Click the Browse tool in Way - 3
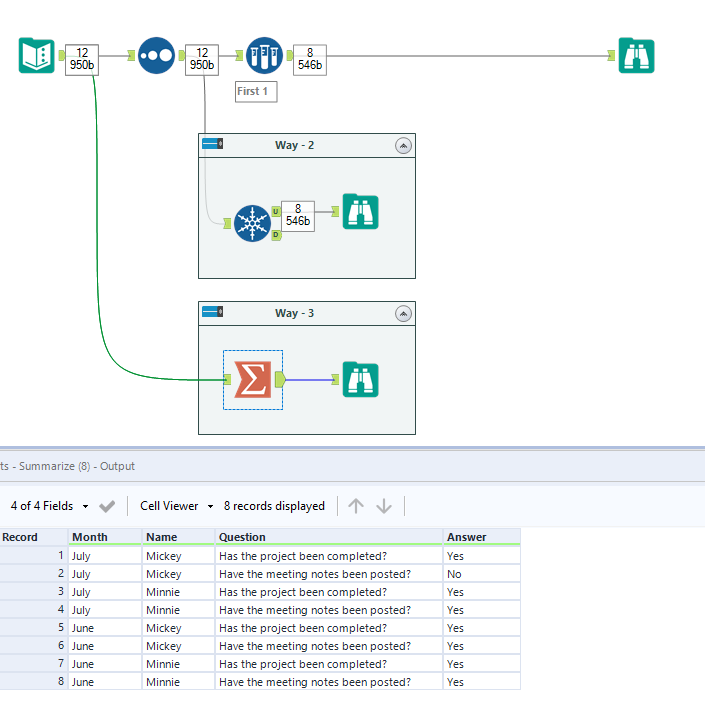This screenshot has width=705, height=710. tap(360, 379)
